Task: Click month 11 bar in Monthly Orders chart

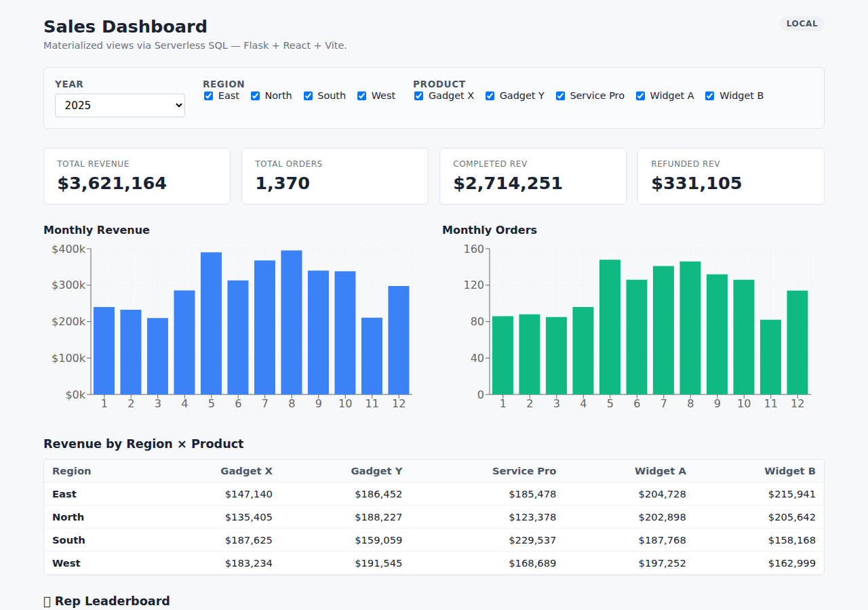Action: point(770,357)
